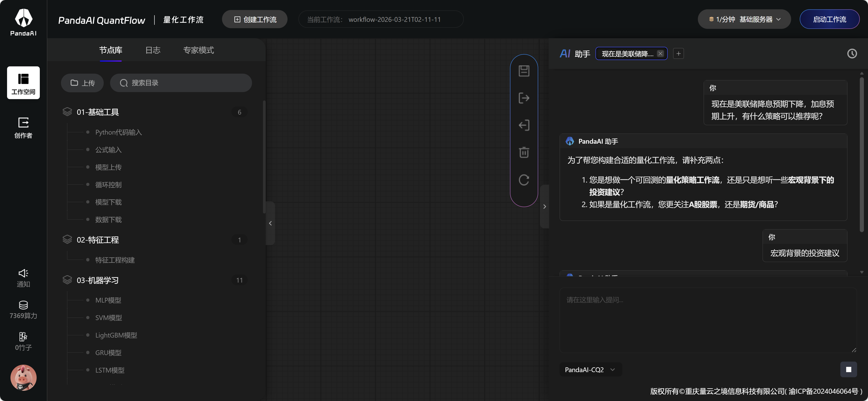Image resolution: width=868 pixels, height=401 pixels.
Task: Click the layers icon beside 02-特征工程
Action: [67, 240]
